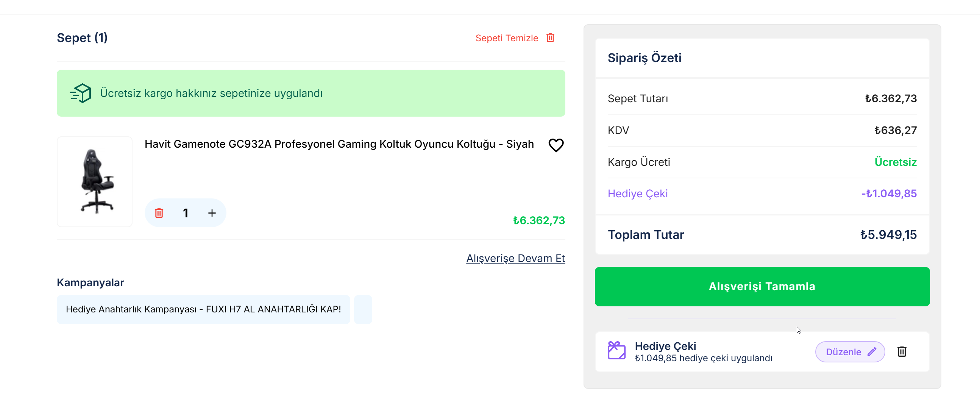Click the Sepeti Temizle text link

pyautogui.click(x=506, y=38)
